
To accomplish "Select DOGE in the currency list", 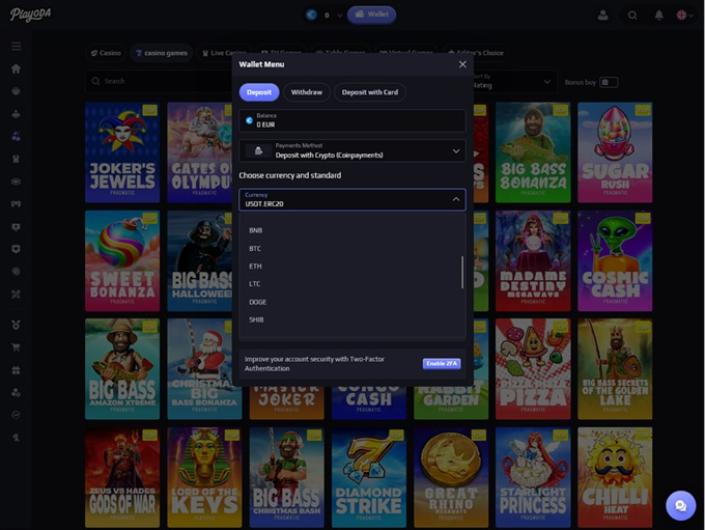I will pos(257,302).
